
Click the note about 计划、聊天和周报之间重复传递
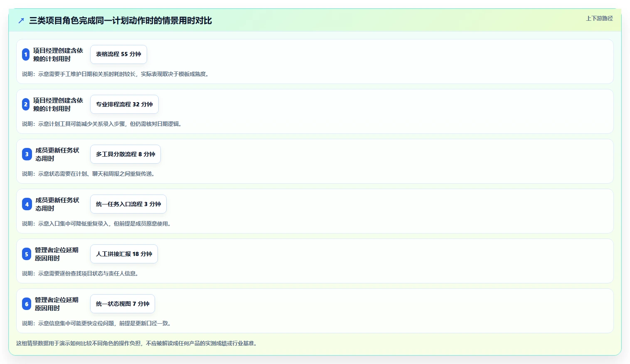click(89, 174)
